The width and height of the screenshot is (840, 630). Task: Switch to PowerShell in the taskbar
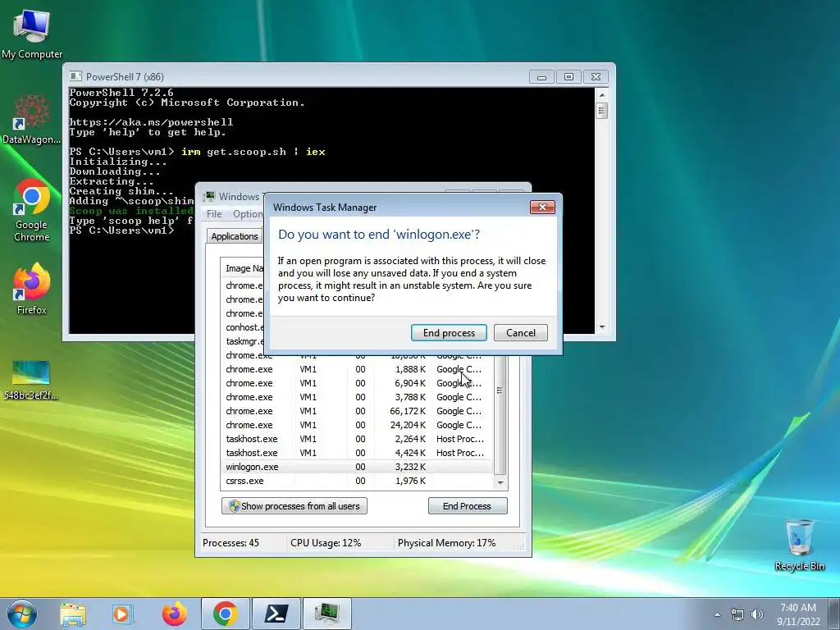(276, 614)
